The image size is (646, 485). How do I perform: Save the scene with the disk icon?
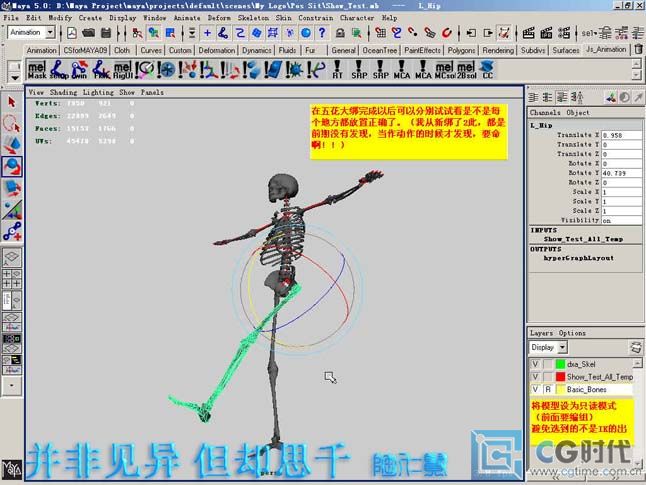point(106,33)
